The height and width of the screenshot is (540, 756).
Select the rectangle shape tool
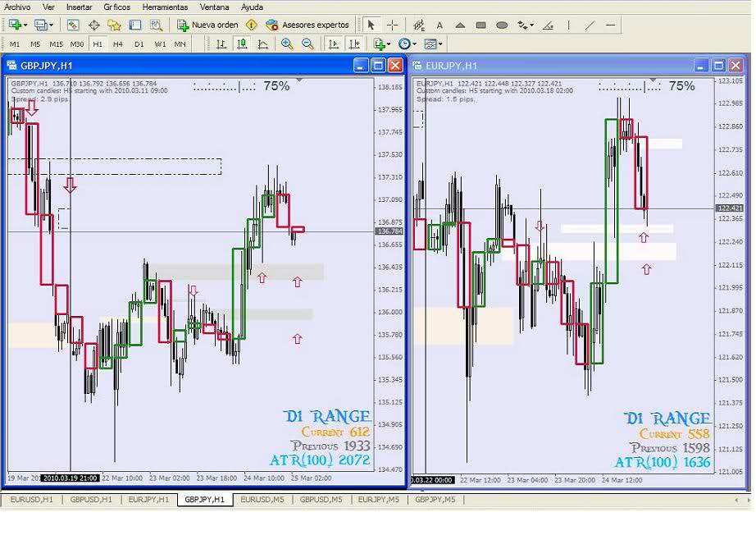coord(481,25)
